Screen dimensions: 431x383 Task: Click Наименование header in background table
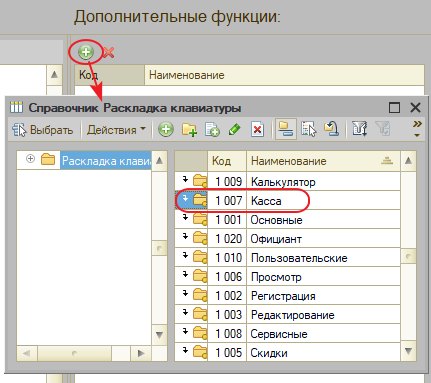[x=284, y=75]
